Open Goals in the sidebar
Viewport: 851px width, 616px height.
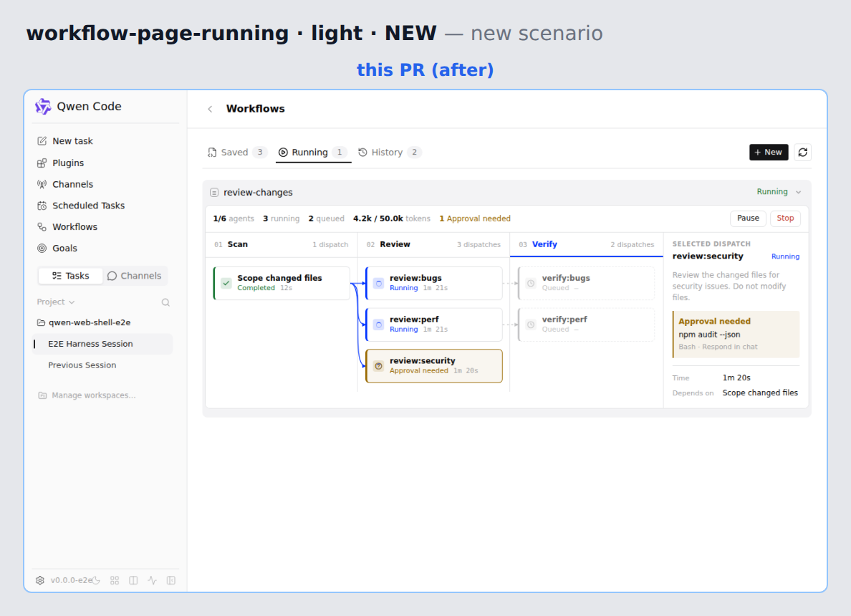tap(64, 248)
